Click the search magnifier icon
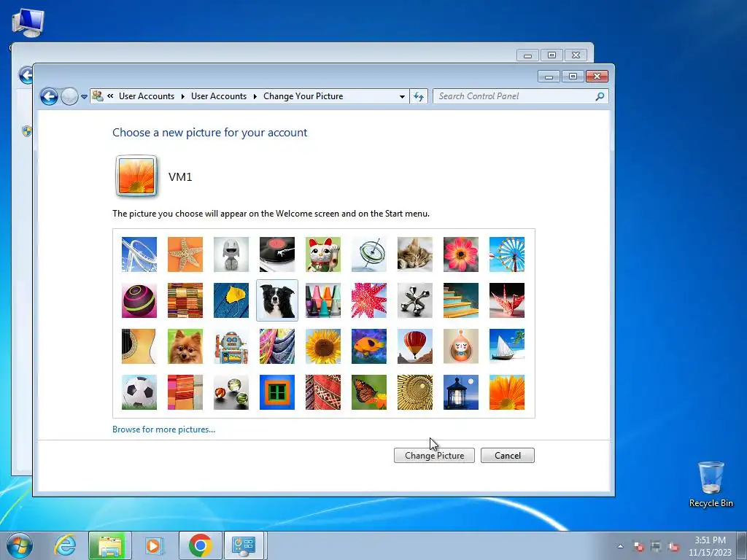This screenshot has height=560, width=747. coord(600,96)
